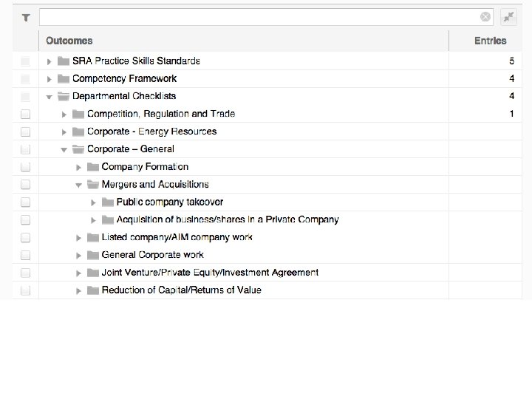
Task: Click the Entries column header
Action: (490, 41)
